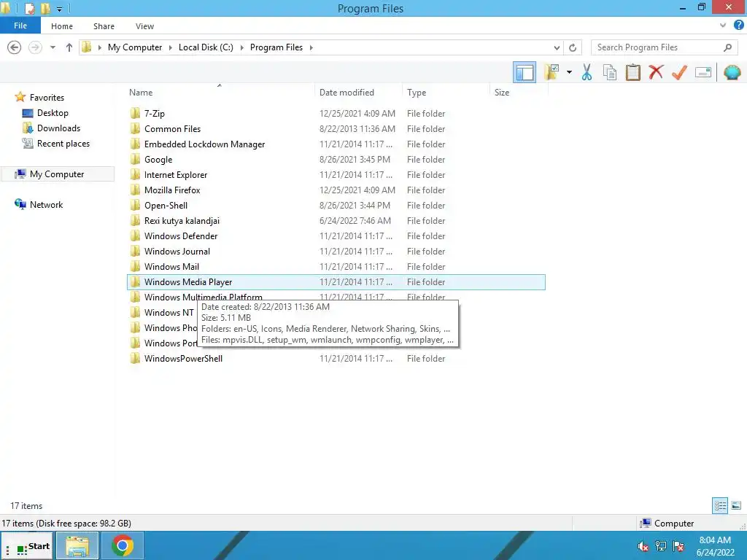Select Network in the navigation pane
This screenshot has height=560, width=747.
pos(46,204)
